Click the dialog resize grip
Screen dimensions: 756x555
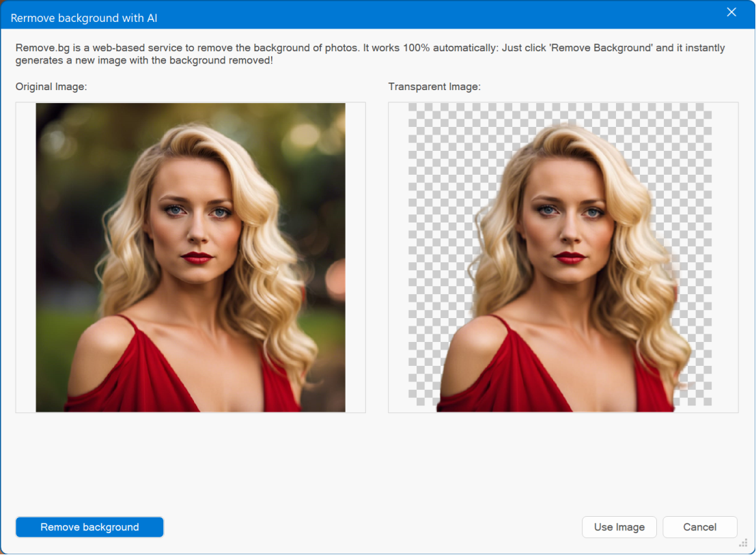pos(743,543)
